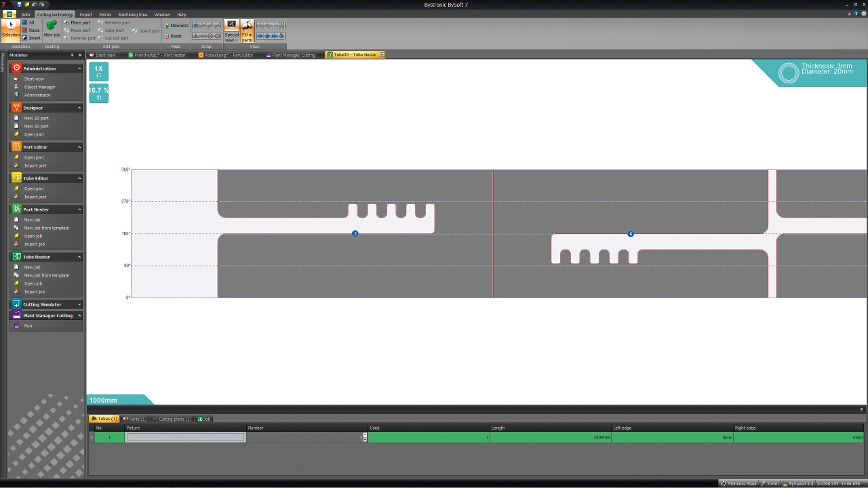868x488 pixels.
Task: Collapse the Administration module section
Action: 79,68
